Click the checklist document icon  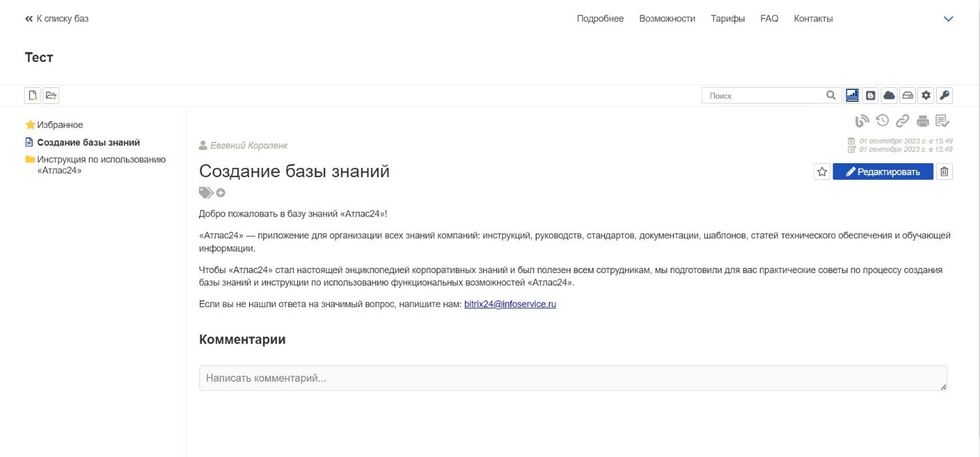(x=943, y=121)
